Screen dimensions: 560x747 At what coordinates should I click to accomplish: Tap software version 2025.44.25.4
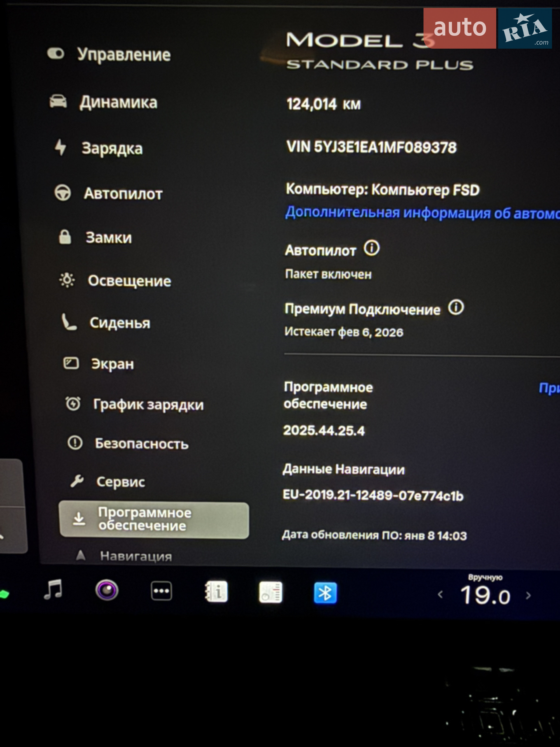(324, 430)
